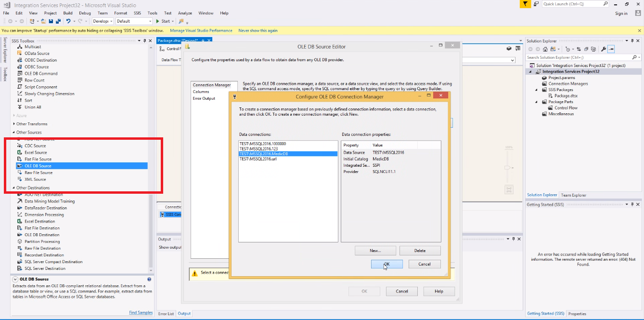Select the XML Source icon

coord(20,179)
